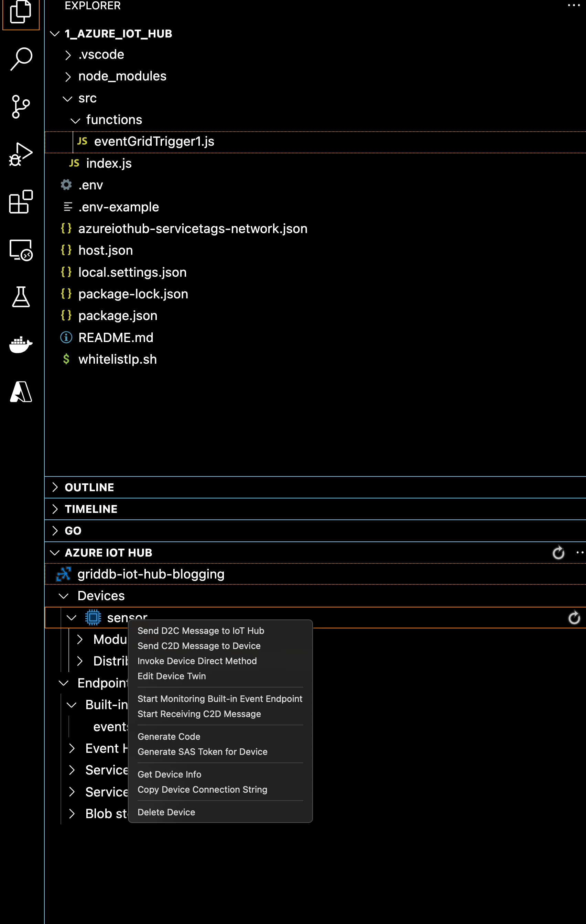Open the local.settings.json file

tap(132, 273)
